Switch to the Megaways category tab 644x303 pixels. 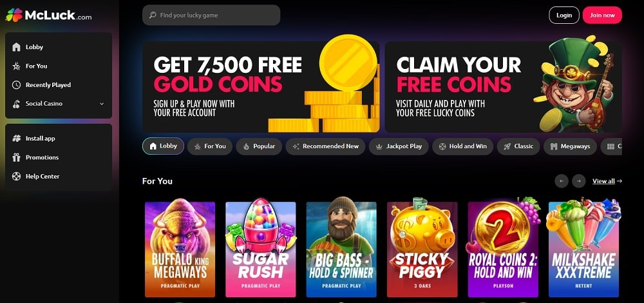pyautogui.click(x=570, y=146)
